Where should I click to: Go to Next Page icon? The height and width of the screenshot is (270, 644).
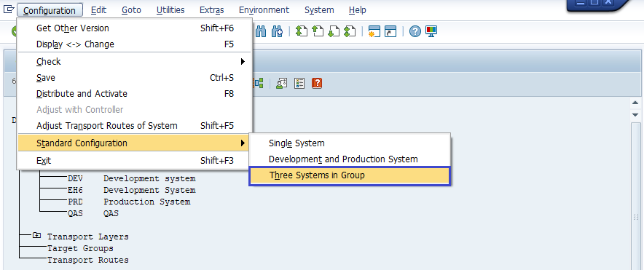[333, 31]
